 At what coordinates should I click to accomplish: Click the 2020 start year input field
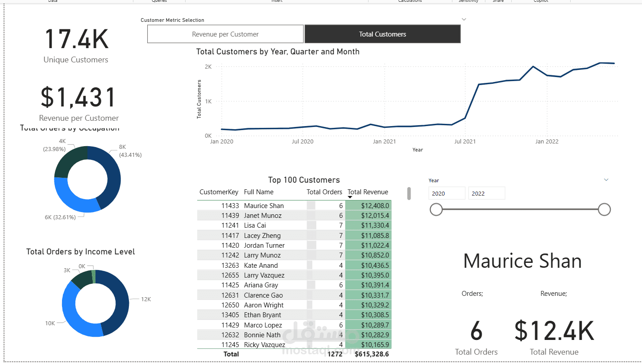(447, 193)
